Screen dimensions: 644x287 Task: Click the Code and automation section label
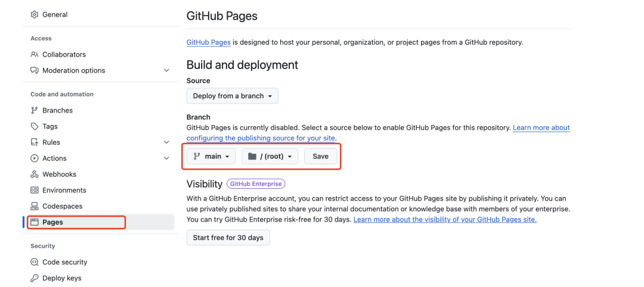[x=62, y=94]
